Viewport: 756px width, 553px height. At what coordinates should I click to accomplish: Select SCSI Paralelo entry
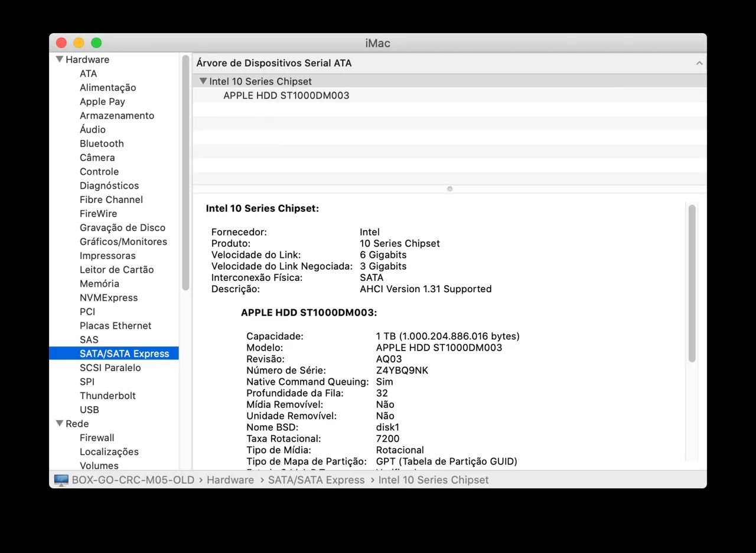110,368
